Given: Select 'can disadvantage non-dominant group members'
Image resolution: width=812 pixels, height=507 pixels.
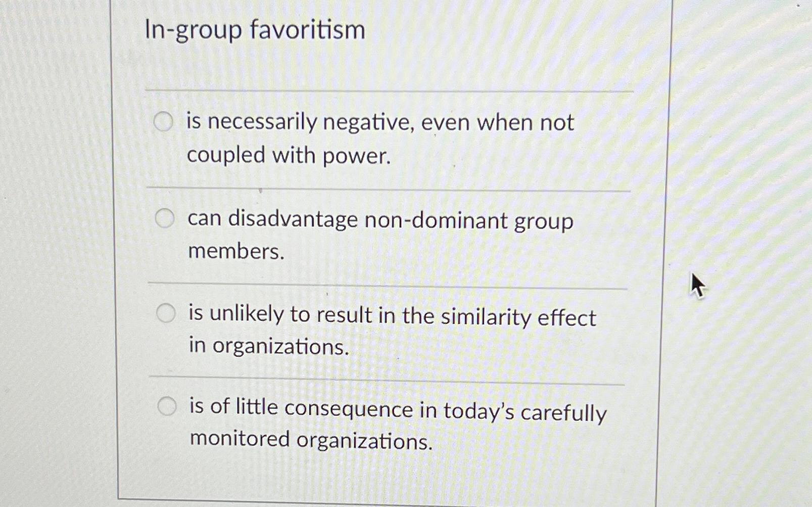Looking at the screenshot, I should 165,218.
